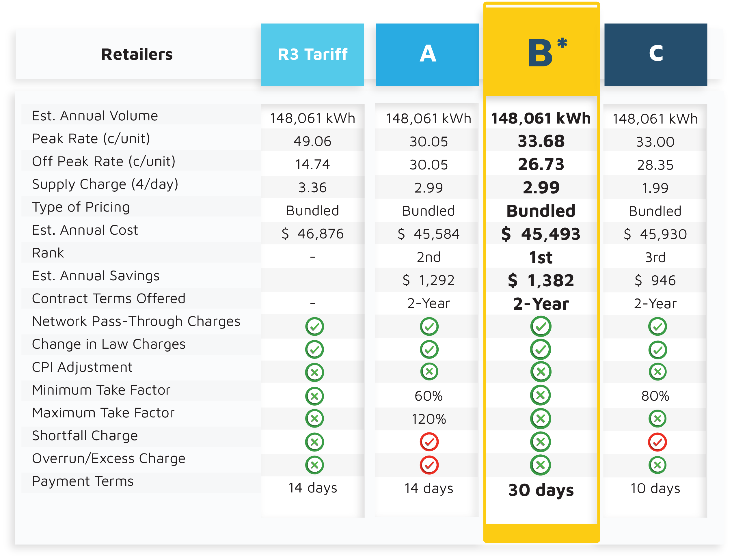The height and width of the screenshot is (560, 732).
Task: Click R3 Tariff off peak rate 14.74
Action: click(x=312, y=164)
